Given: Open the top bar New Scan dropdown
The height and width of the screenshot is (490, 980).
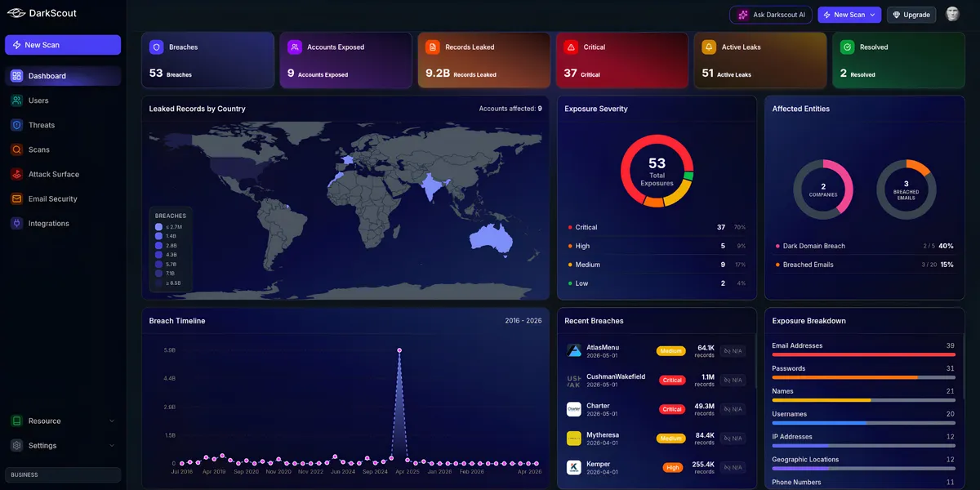Looking at the screenshot, I should click(849, 15).
